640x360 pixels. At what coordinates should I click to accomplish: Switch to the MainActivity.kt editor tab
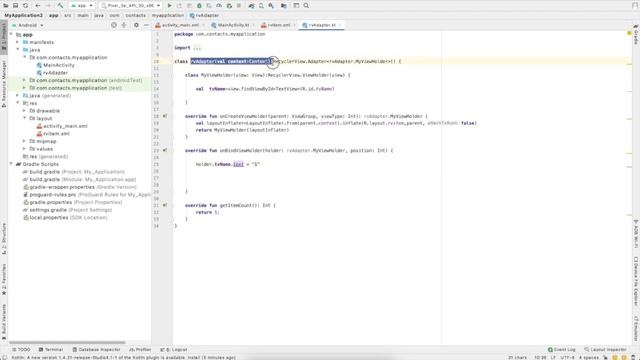click(233, 25)
